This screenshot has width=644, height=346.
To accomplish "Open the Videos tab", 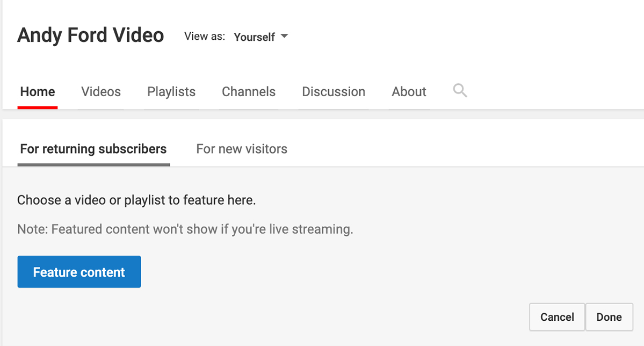I will [101, 92].
